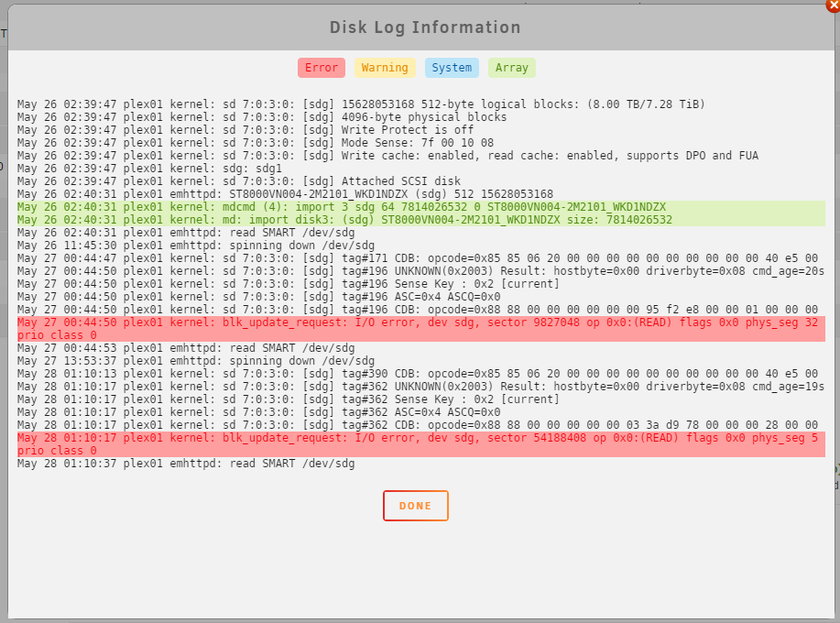Viewport: 840px width, 623px height.
Task: Select the 'tag#390 CDB: opcode=0x85' log line
Action: pyautogui.click(x=418, y=374)
